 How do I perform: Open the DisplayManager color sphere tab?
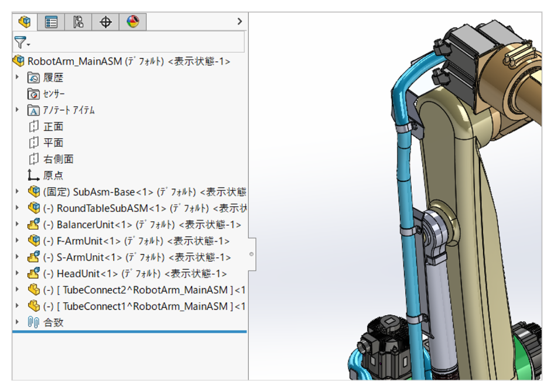pyautogui.click(x=133, y=22)
